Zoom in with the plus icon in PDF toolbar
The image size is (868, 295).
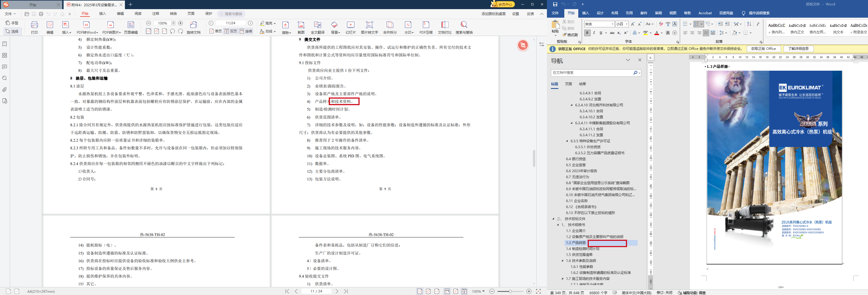[181, 23]
